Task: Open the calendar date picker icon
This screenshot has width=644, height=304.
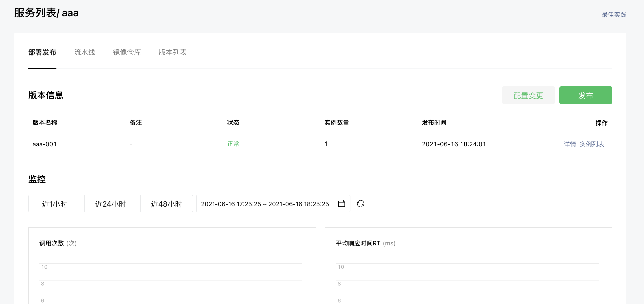Action: pos(341,204)
